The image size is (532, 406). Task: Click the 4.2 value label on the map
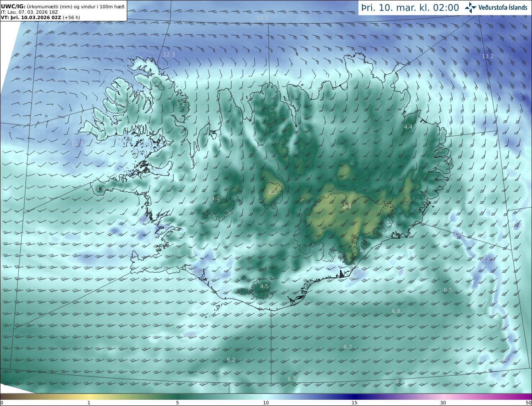216,198
